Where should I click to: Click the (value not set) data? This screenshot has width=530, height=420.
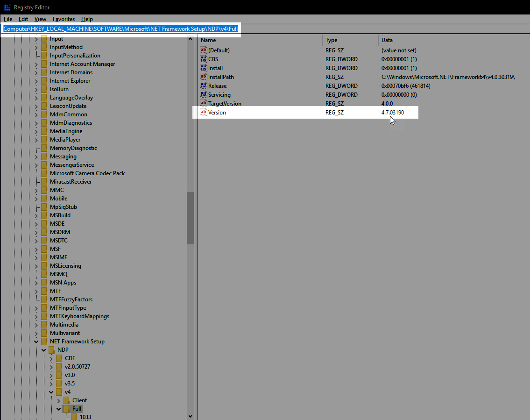coord(399,50)
